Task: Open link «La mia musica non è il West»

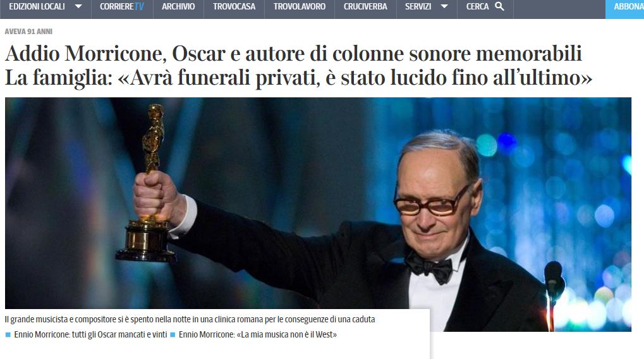Action: coord(257,334)
